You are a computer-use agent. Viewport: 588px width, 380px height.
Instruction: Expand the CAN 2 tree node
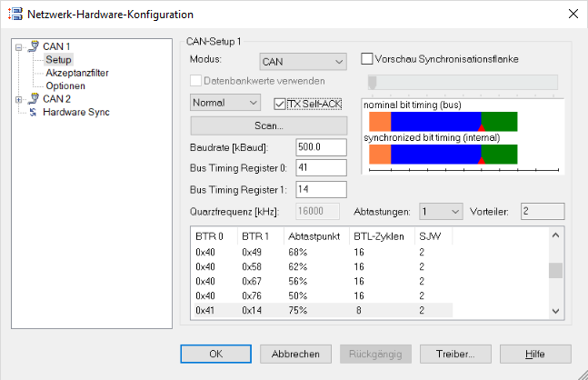click(x=19, y=100)
